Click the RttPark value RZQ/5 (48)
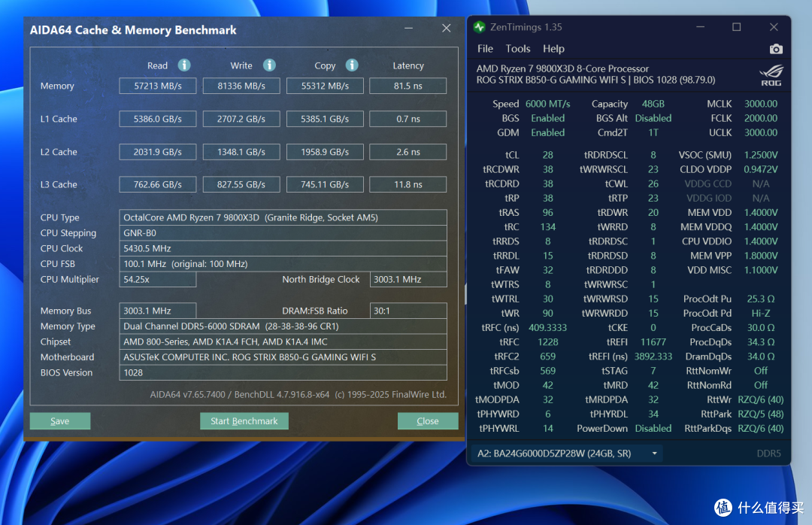This screenshot has height=525, width=812. click(761, 414)
